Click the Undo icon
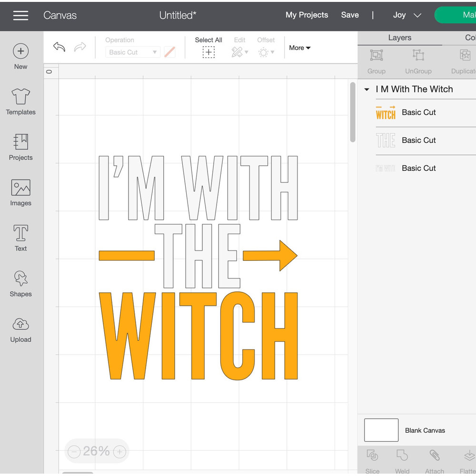 [x=59, y=47]
